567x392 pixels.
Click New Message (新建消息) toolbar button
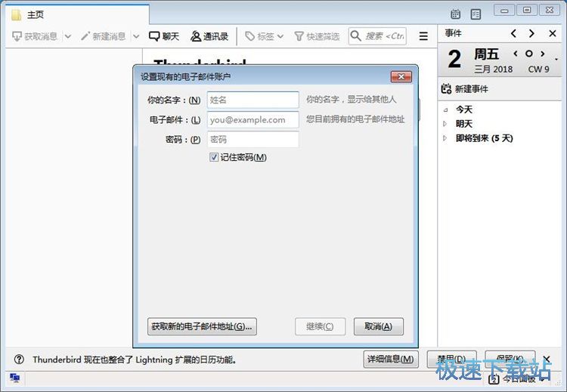[104, 36]
